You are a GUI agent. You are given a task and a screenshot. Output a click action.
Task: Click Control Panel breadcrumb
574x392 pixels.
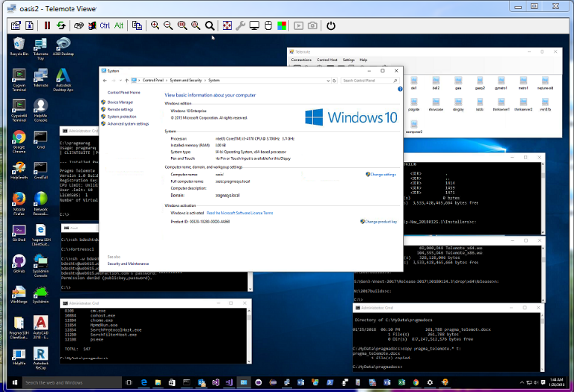click(x=154, y=80)
